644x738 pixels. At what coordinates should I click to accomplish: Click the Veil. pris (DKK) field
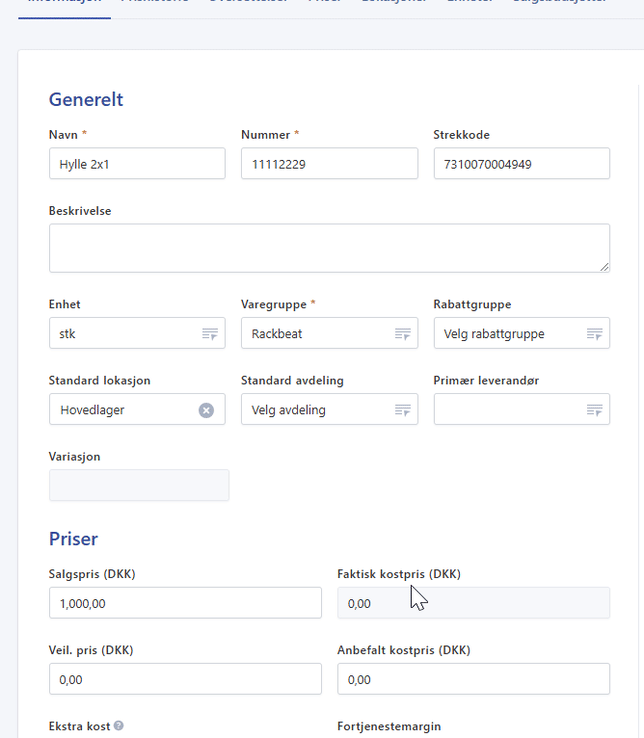185,679
